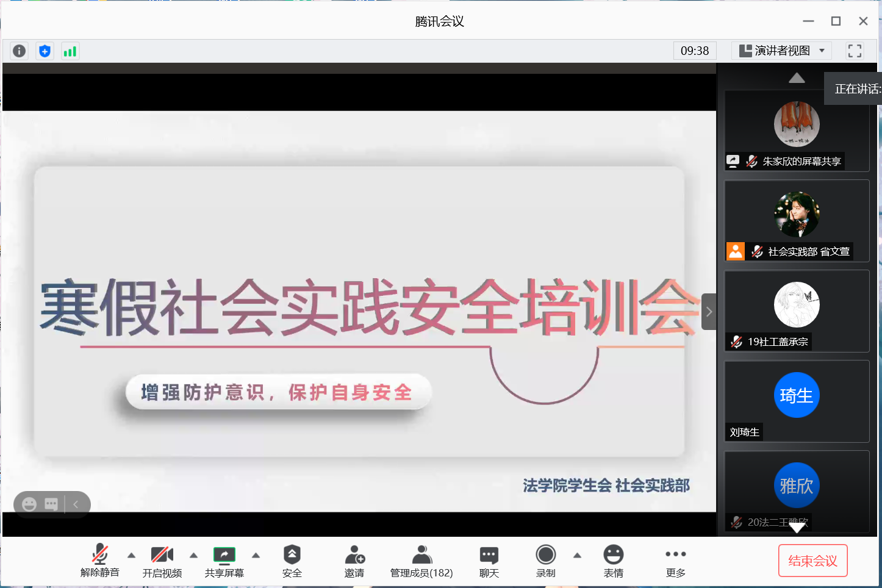882x588 pixels.
Task: Turn on camera with 开启视频
Action: [162, 561]
